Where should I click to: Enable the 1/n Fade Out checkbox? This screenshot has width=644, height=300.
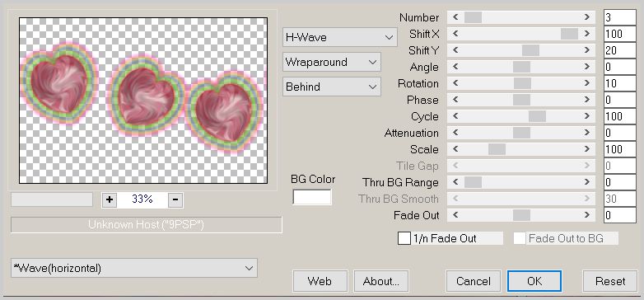404,238
